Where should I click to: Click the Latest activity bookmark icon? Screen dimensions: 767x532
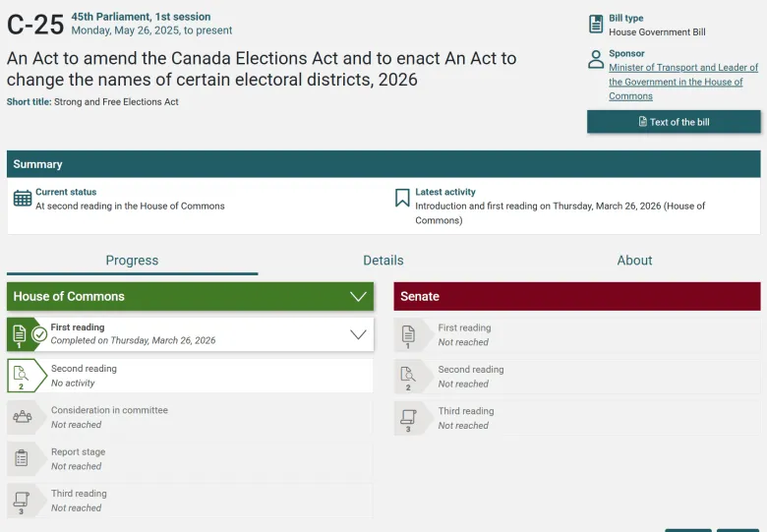coord(402,198)
